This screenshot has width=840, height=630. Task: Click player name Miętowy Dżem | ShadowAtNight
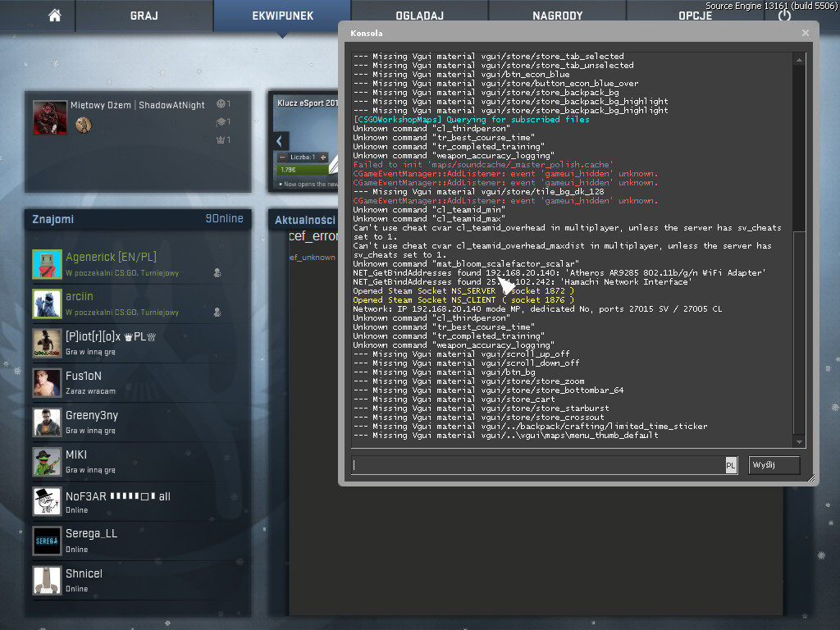tap(138, 105)
